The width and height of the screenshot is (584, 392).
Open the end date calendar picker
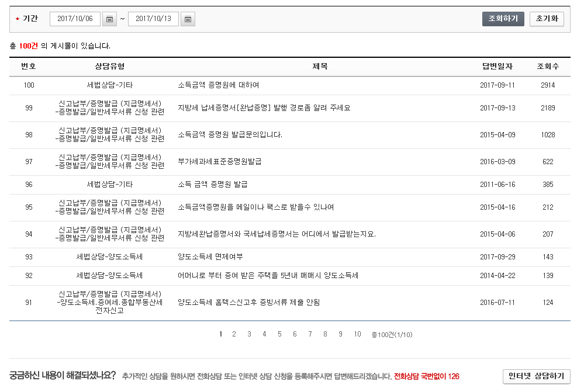coord(188,19)
